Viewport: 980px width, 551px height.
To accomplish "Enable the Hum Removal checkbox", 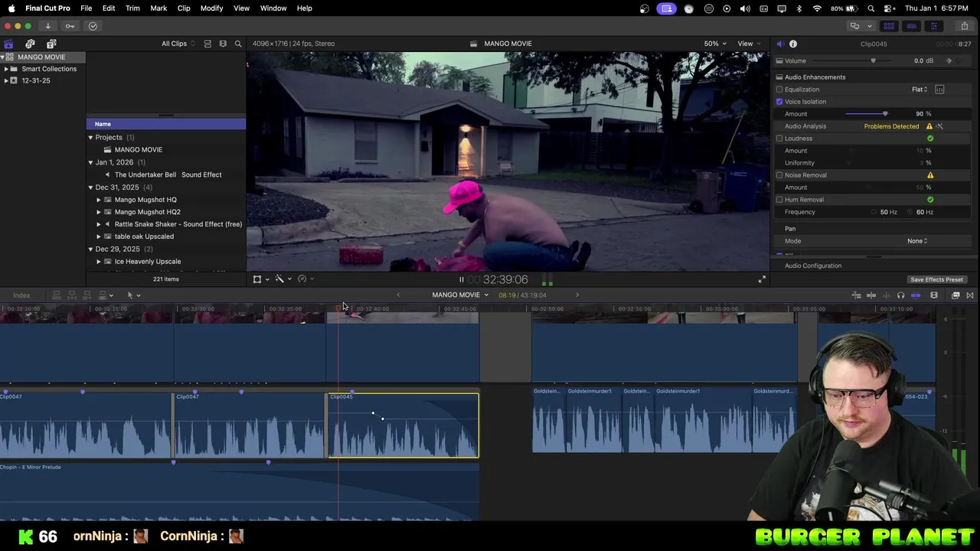I will [779, 200].
